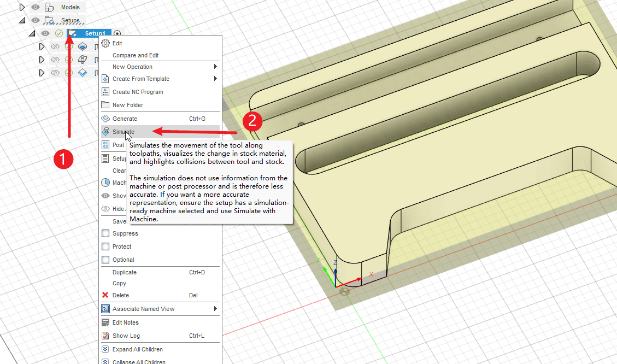This screenshot has width=617, height=364.
Task: Activate Setup1 using its radio button
Action: pos(117,33)
